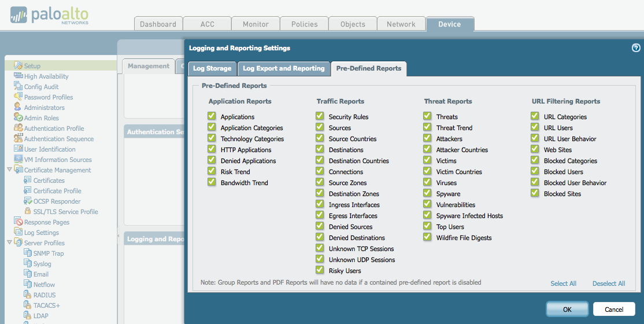Open the Dashboard main tab
This screenshot has height=324, width=644.
158,24
